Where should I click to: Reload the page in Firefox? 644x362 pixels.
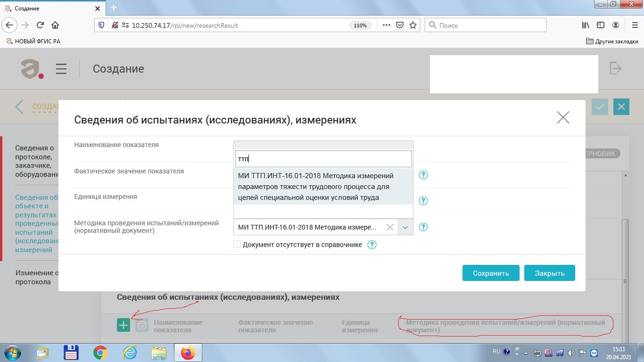pyautogui.click(x=40, y=25)
